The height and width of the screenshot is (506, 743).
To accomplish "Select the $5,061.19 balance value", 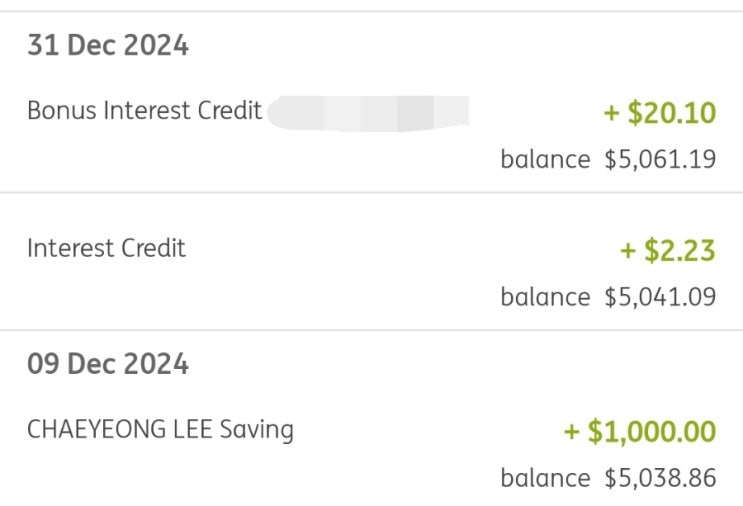I will (661, 159).
